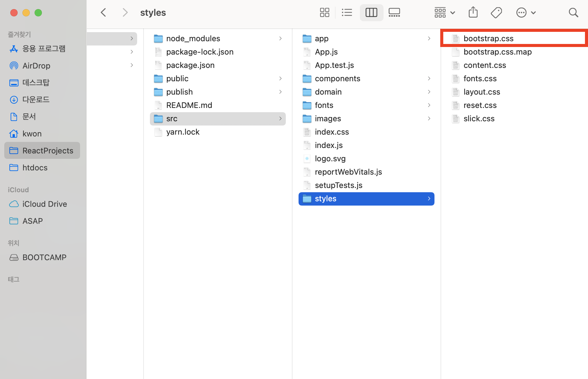Viewport: 588px width, 379px height.
Task: Navigate back using the back arrow
Action: click(x=103, y=12)
